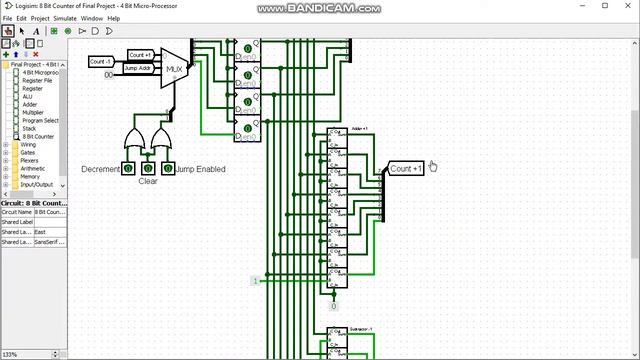Image resolution: width=640 pixels, height=360 pixels.
Task: Click the Jump Addr tunnel label
Action: click(138, 68)
